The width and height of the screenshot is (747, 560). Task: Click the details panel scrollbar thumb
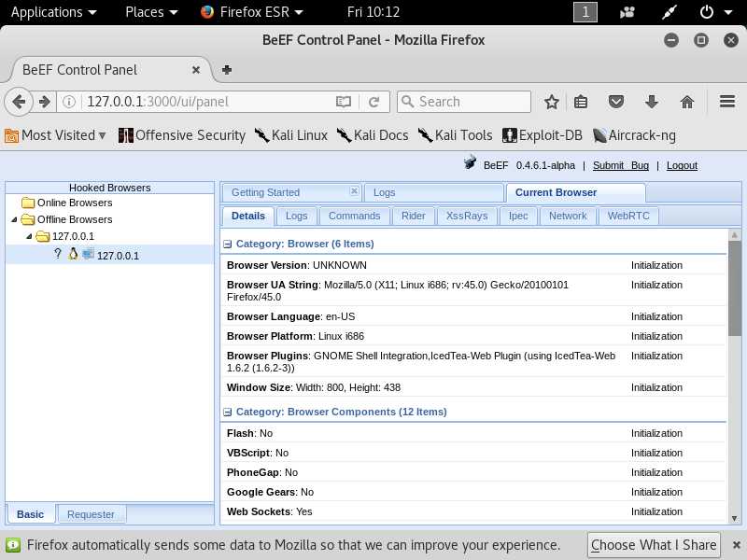pos(734,288)
